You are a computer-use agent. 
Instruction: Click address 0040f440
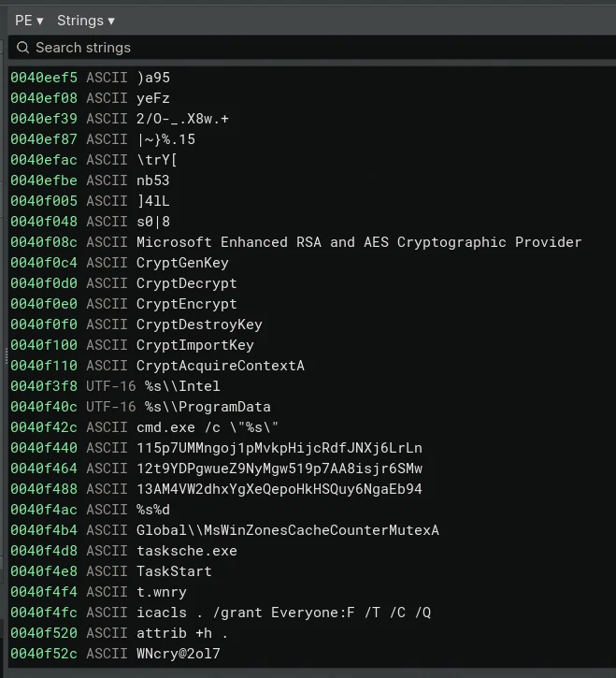(x=44, y=448)
